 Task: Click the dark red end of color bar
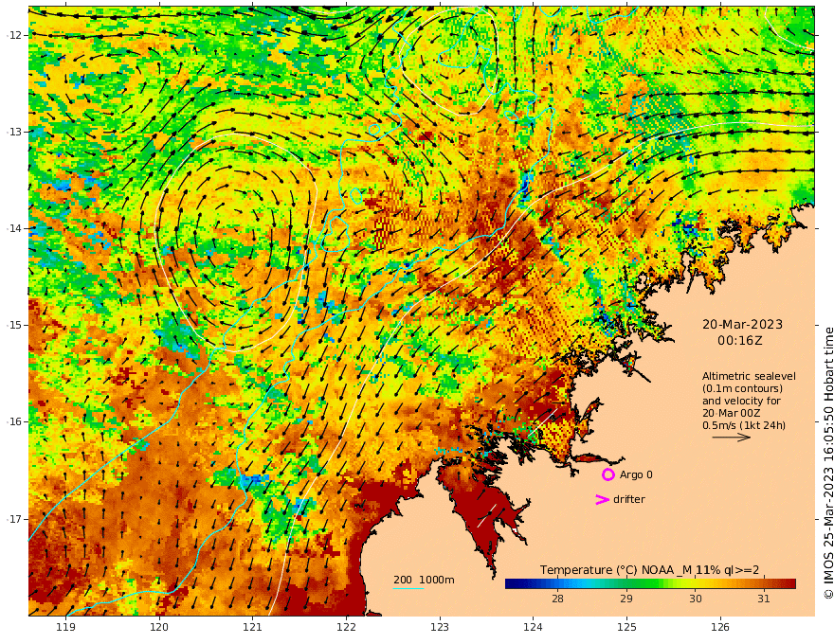790,583
